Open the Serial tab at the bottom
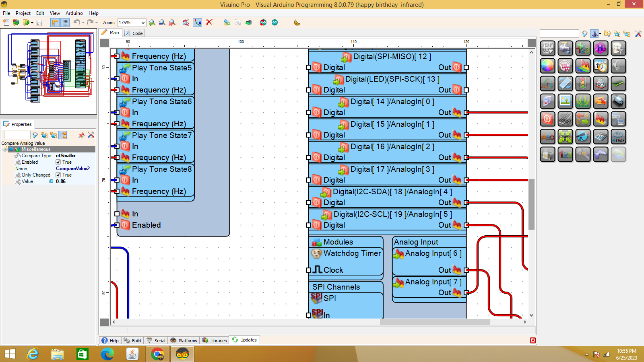The image size is (644, 362). tap(156, 340)
